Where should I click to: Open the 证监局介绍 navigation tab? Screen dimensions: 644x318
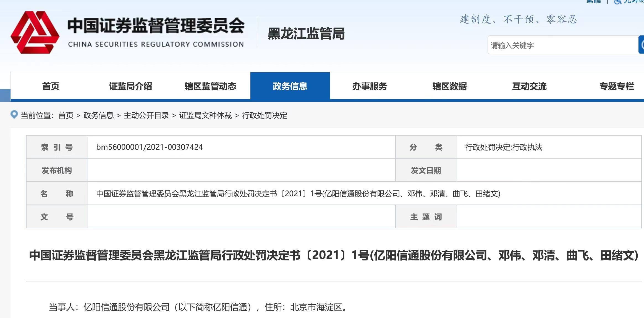point(130,86)
